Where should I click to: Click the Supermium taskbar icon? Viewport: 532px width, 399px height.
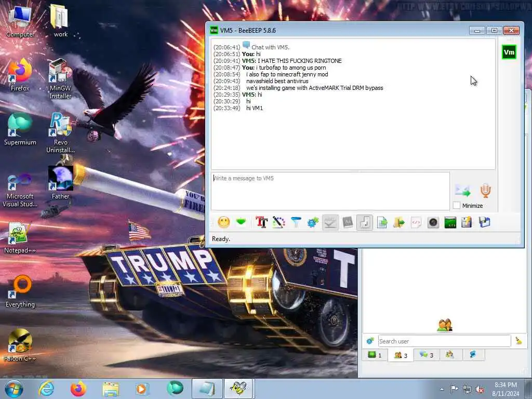[x=175, y=389]
